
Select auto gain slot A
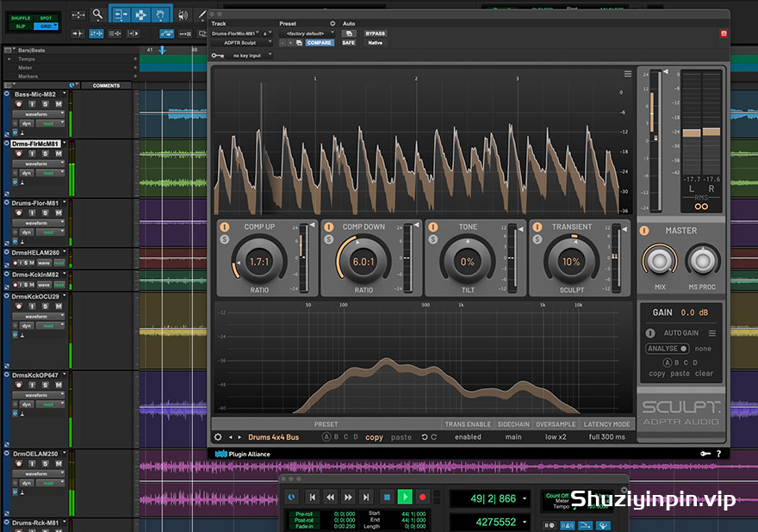pos(667,362)
